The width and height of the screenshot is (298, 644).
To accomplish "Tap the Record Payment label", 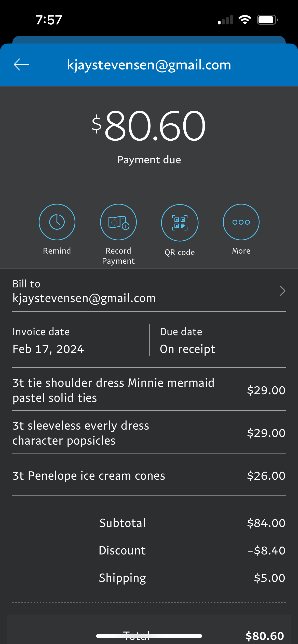I will pos(118,256).
